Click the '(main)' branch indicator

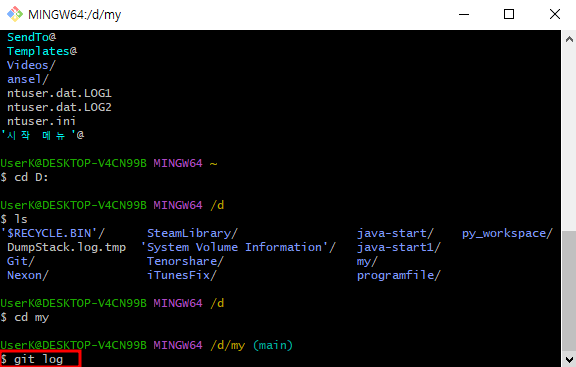(273, 345)
